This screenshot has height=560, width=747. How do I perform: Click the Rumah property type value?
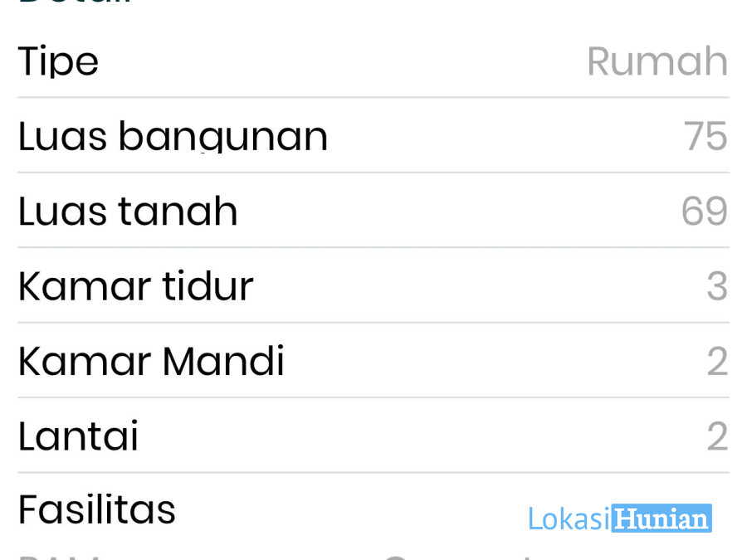point(657,61)
